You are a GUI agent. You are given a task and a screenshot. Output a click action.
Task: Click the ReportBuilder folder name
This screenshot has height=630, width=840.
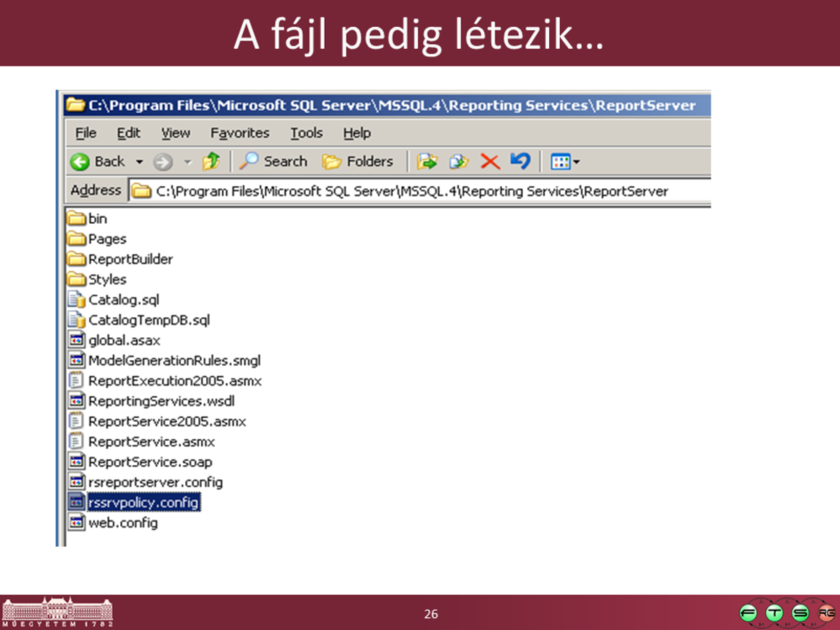pyautogui.click(x=130, y=259)
